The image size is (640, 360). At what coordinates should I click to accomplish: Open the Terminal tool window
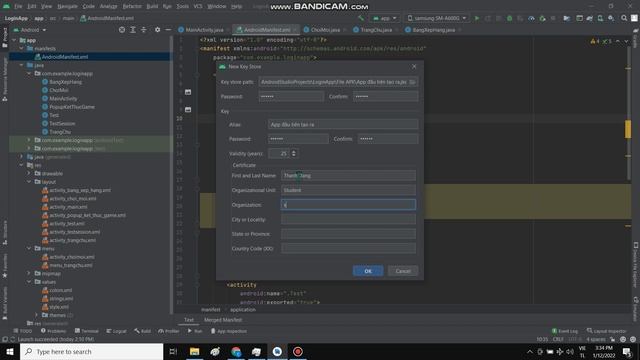[x=87, y=331]
